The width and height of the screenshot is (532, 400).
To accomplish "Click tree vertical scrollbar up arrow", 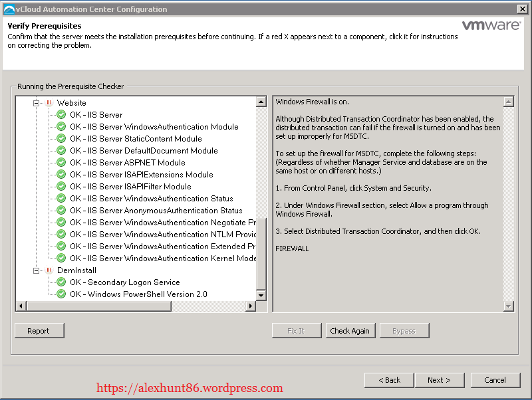I will [x=261, y=102].
